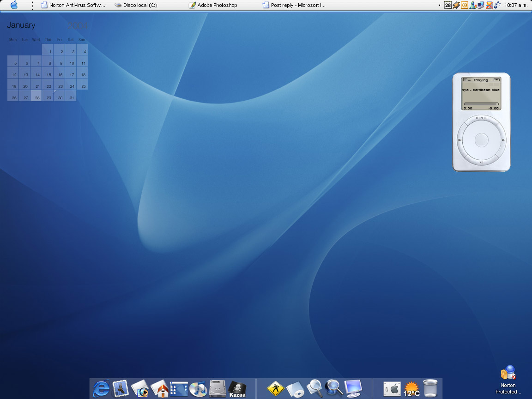The width and height of the screenshot is (532, 399).
Task: Open MSN Messenger tray icon
Action: pyautogui.click(x=472, y=5)
